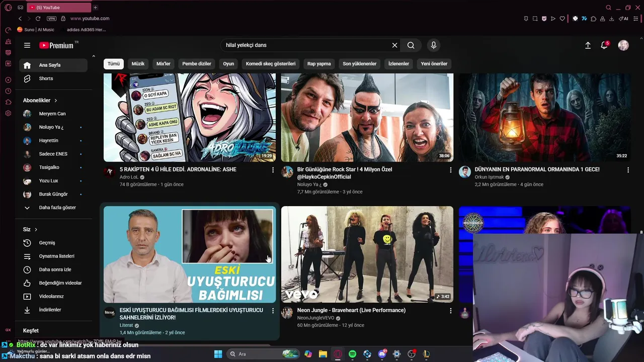The image size is (644, 362).
Task: Open the Rock Star Hayko Cepkin thumbnail
Action: point(367,118)
